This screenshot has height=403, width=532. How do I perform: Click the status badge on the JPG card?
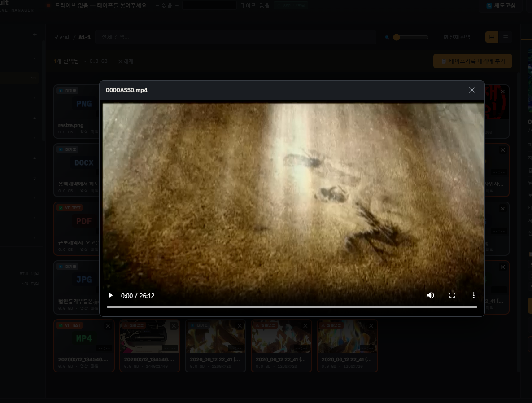[68, 267]
